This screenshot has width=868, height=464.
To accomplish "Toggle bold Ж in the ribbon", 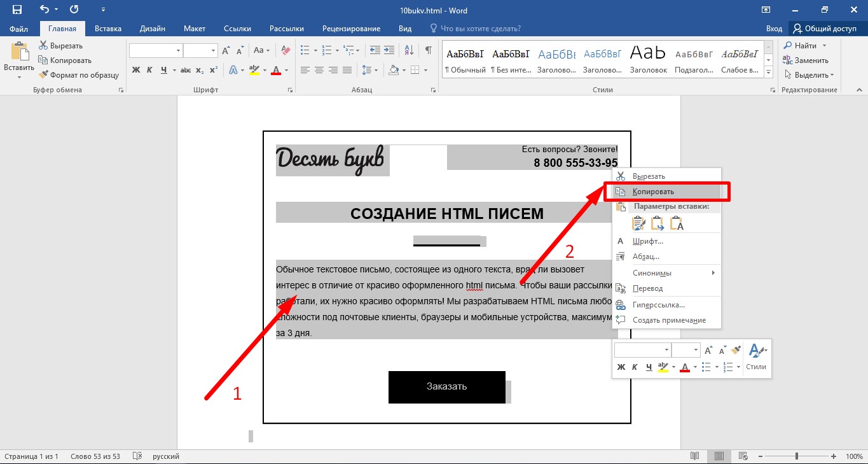I will (136, 70).
